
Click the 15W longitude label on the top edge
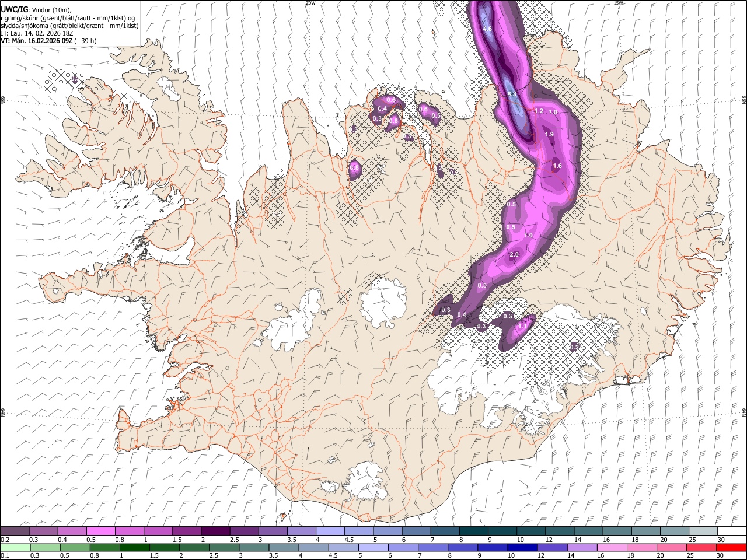pyautogui.click(x=618, y=3)
